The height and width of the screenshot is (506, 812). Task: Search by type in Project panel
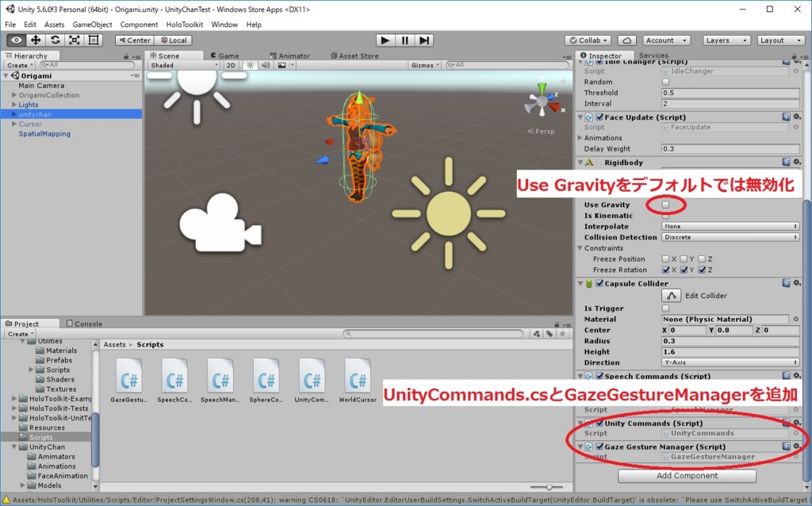click(537, 334)
